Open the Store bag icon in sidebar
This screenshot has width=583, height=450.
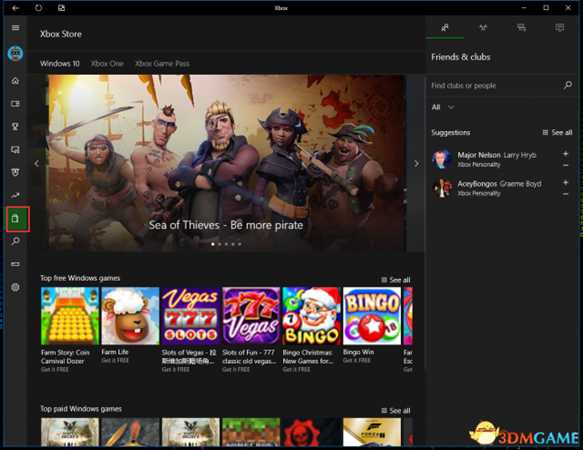pos(15,219)
